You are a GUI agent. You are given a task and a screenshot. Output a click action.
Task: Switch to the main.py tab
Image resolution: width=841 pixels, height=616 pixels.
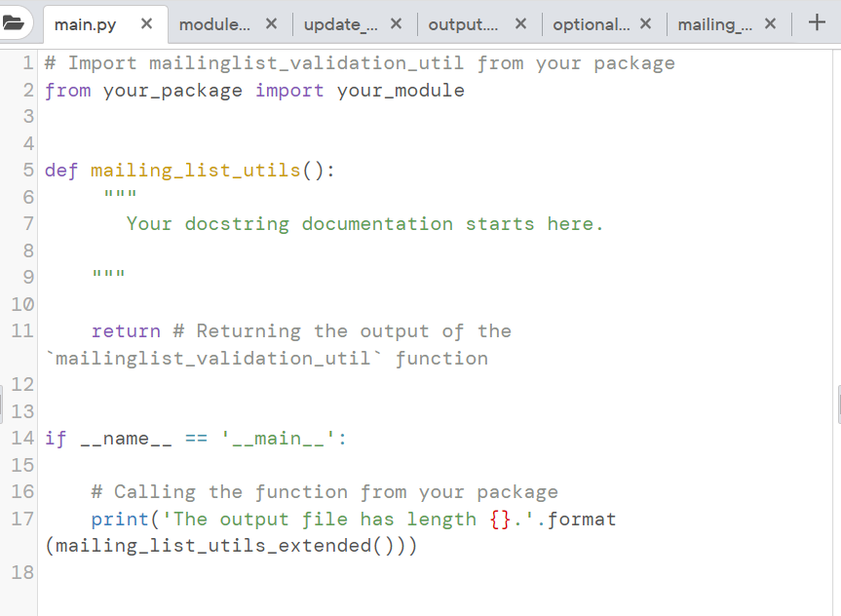point(86,24)
